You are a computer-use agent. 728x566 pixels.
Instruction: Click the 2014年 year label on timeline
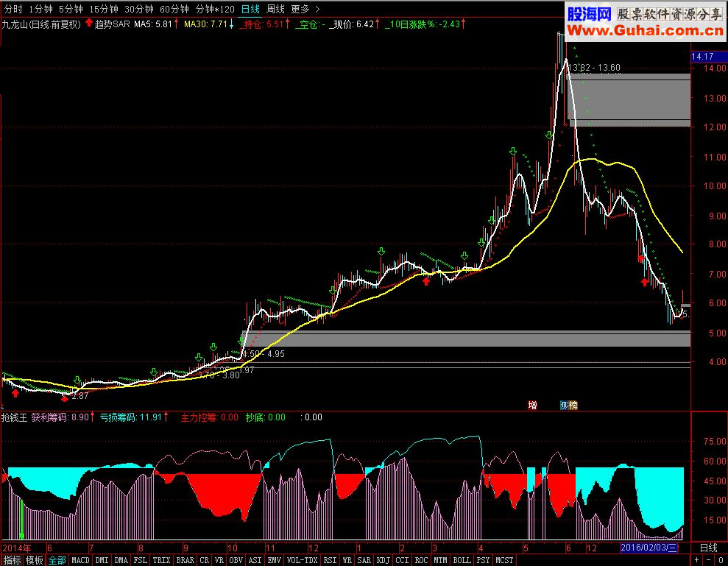(x=17, y=548)
